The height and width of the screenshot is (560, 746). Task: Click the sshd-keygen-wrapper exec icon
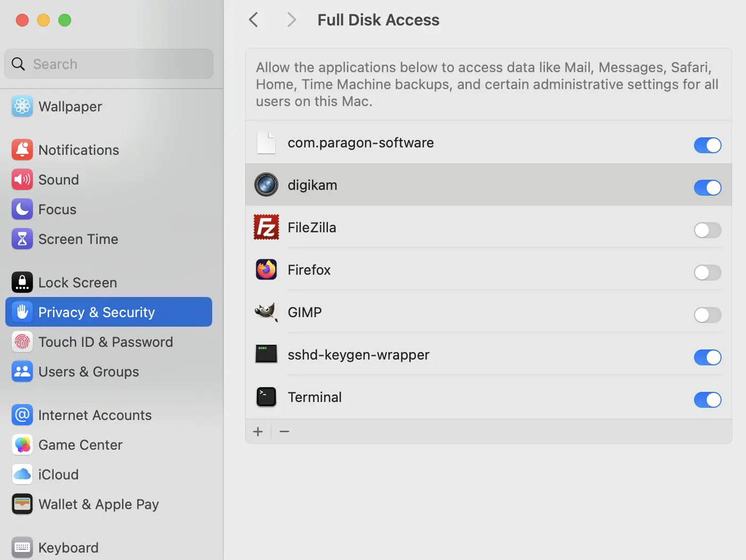click(266, 354)
